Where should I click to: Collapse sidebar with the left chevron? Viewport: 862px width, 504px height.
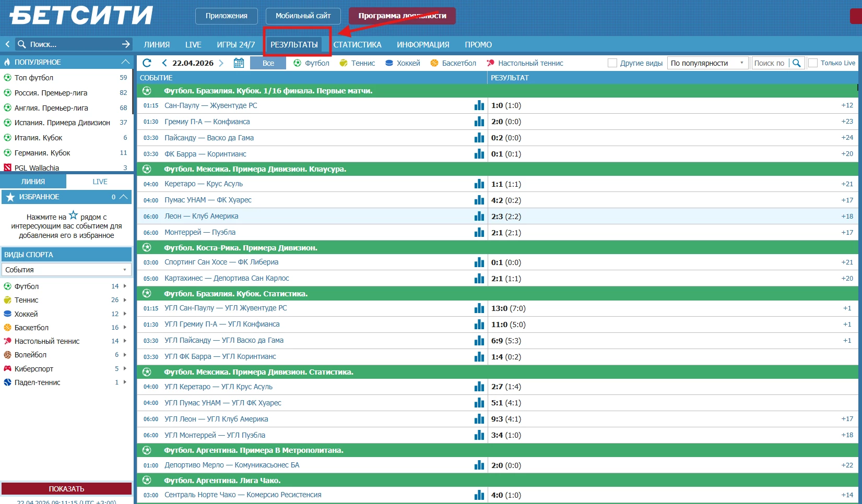(x=7, y=44)
